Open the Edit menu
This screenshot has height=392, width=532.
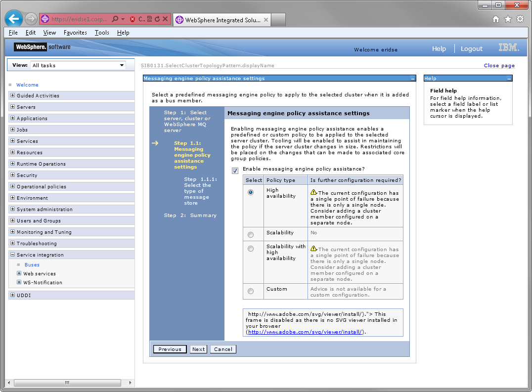(31, 33)
